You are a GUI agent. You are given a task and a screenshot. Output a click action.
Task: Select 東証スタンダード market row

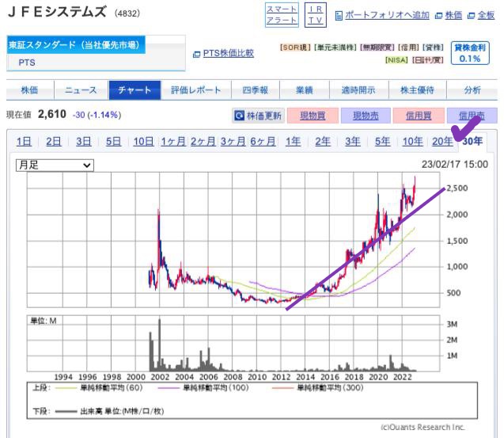tap(76, 44)
